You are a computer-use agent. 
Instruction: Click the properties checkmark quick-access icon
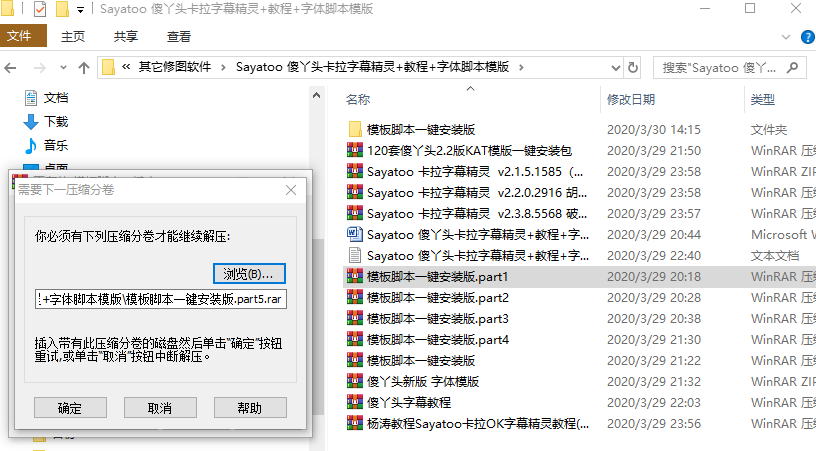pyautogui.click(x=40, y=9)
